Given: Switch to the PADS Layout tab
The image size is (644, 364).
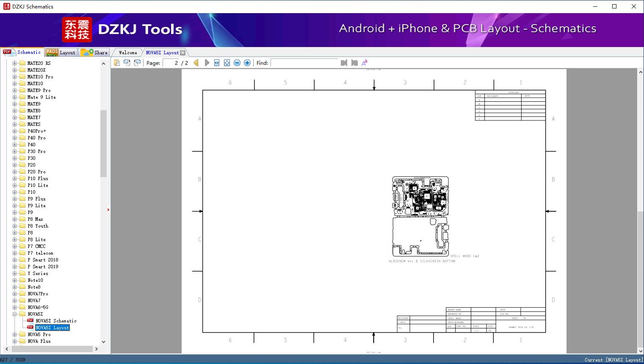Looking at the screenshot, I should (61, 53).
